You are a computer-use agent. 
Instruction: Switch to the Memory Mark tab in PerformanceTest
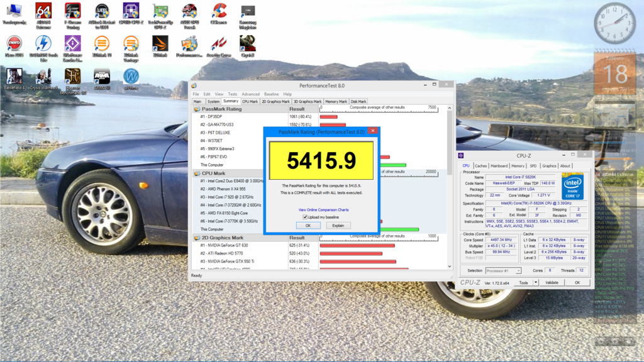coord(336,101)
